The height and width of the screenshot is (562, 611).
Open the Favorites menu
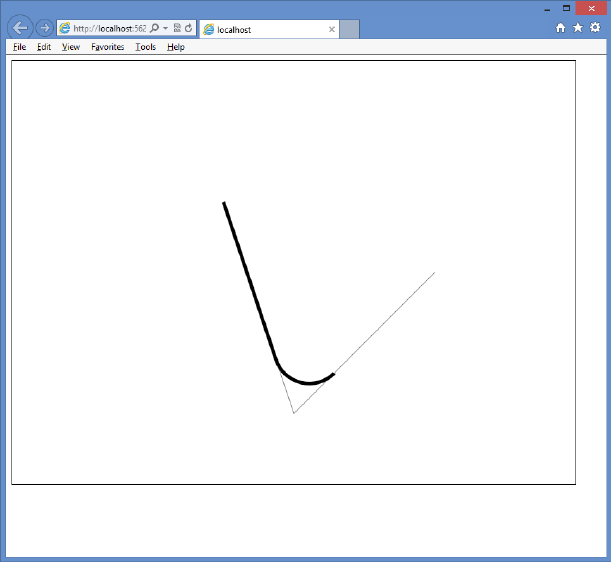[108, 47]
